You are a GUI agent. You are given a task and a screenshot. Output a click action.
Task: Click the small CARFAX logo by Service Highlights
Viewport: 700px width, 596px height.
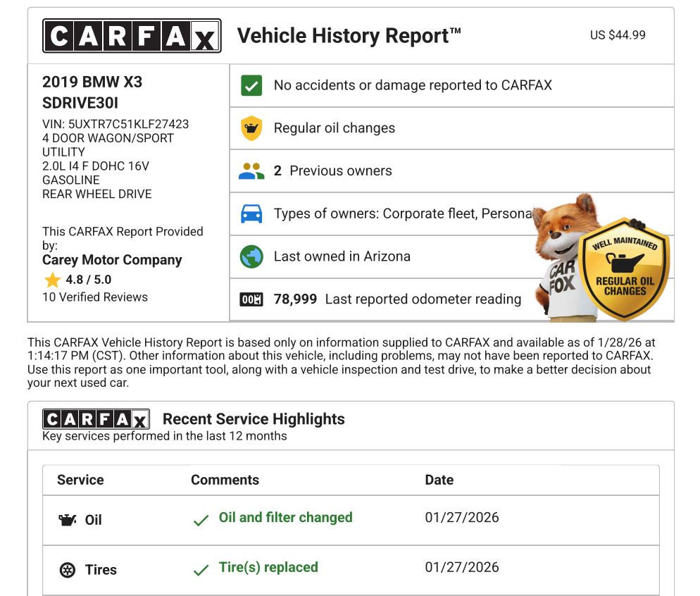(96, 419)
